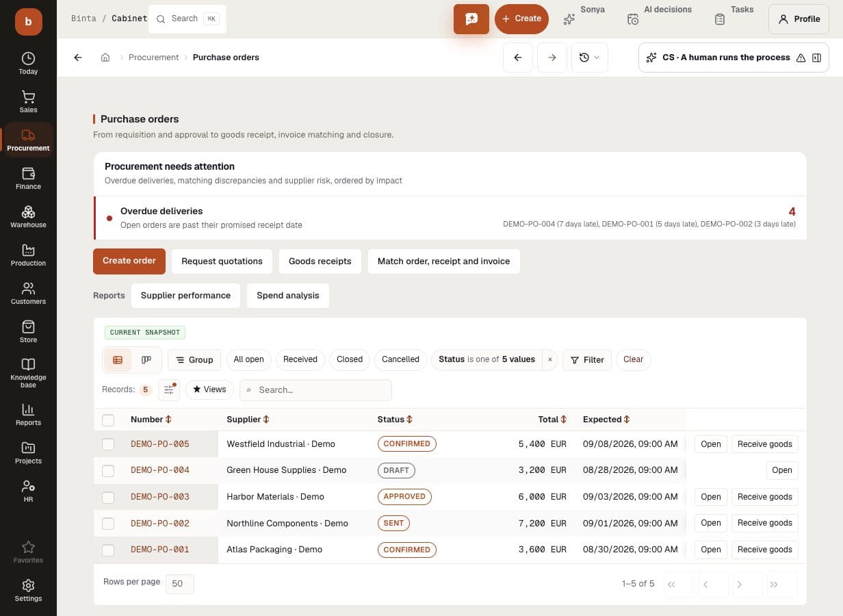Open saved Views menu
843x616 pixels.
click(x=209, y=389)
